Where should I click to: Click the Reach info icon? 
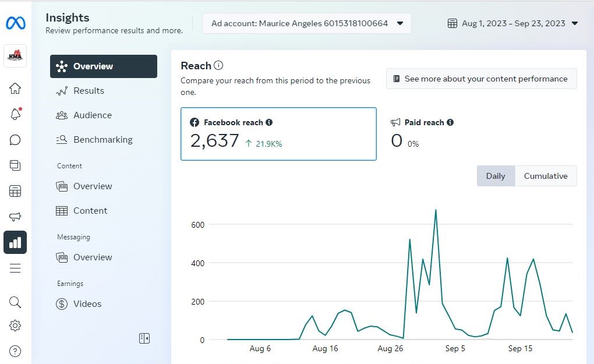click(x=218, y=66)
